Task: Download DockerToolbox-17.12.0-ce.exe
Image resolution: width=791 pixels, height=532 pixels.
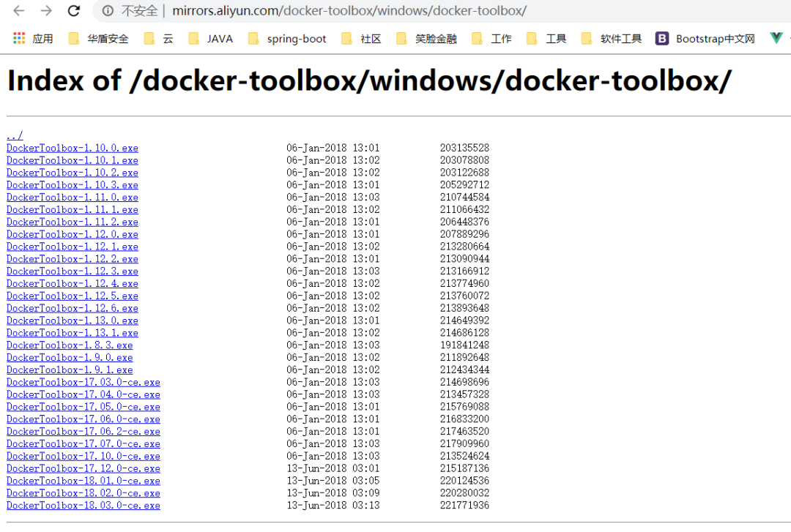Action: pyautogui.click(x=83, y=468)
